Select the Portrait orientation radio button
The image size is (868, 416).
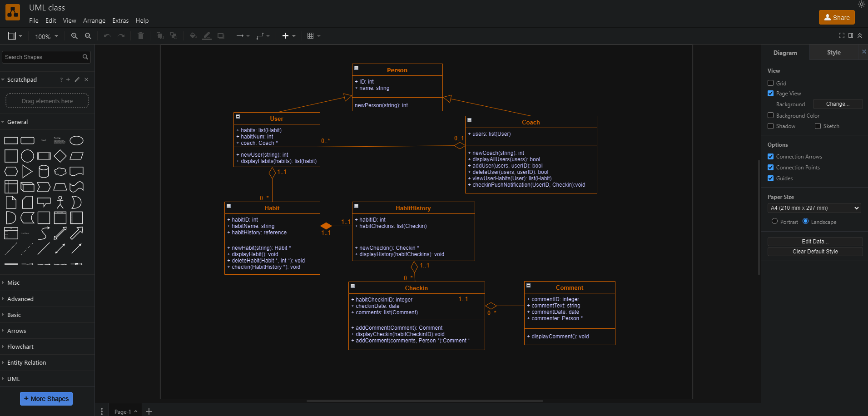pos(774,221)
